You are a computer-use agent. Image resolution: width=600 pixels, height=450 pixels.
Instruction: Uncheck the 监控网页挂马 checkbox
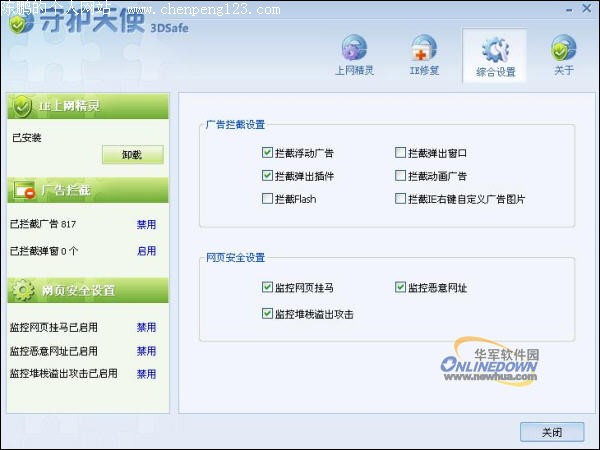267,288
